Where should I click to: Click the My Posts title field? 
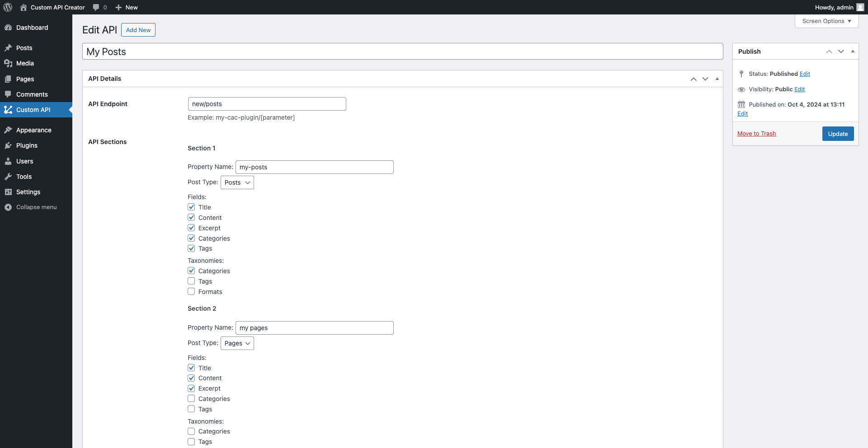point(402,51)
